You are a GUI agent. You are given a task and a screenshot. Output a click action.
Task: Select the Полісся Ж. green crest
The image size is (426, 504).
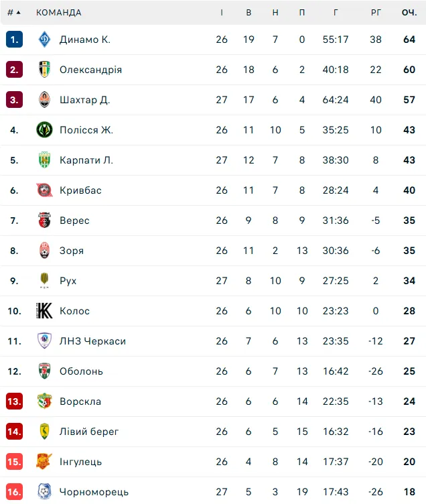44,130
